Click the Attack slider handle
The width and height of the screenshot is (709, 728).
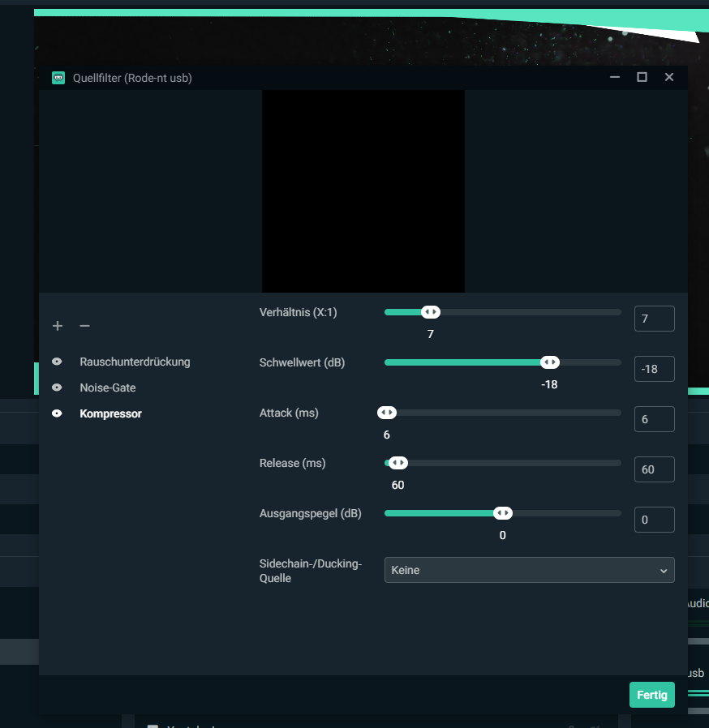pos(387,413)
